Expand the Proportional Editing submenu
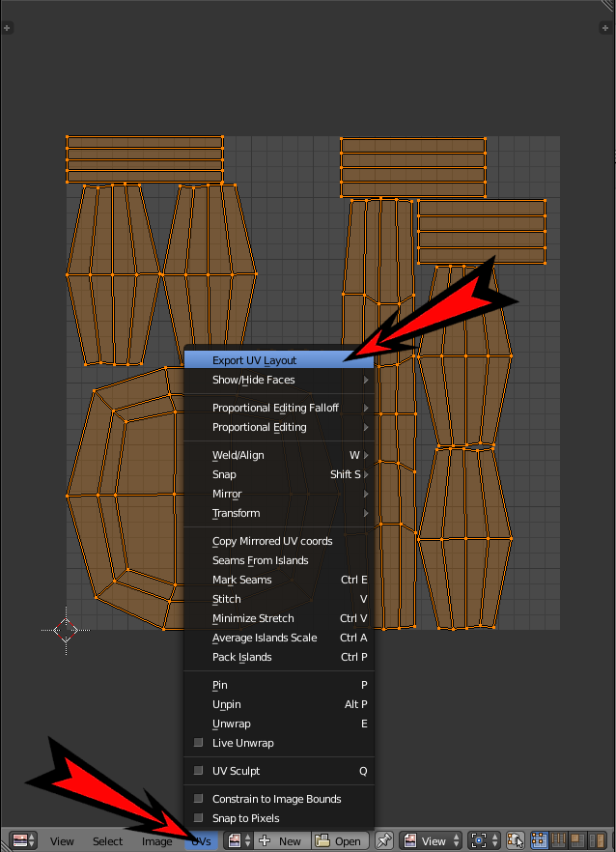Image resolution: width=616 pixels, height=852 pixels. [x=279, y=427]
